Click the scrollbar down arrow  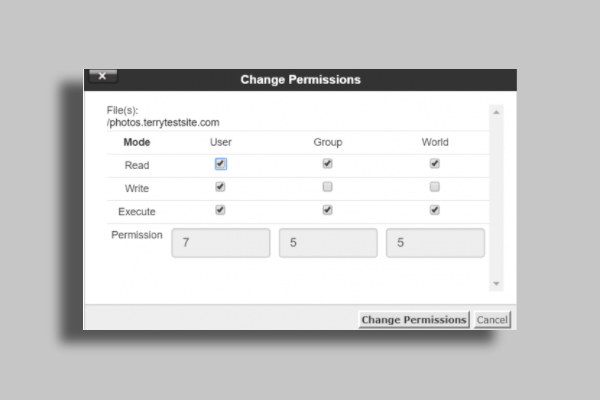click(496, 284)
